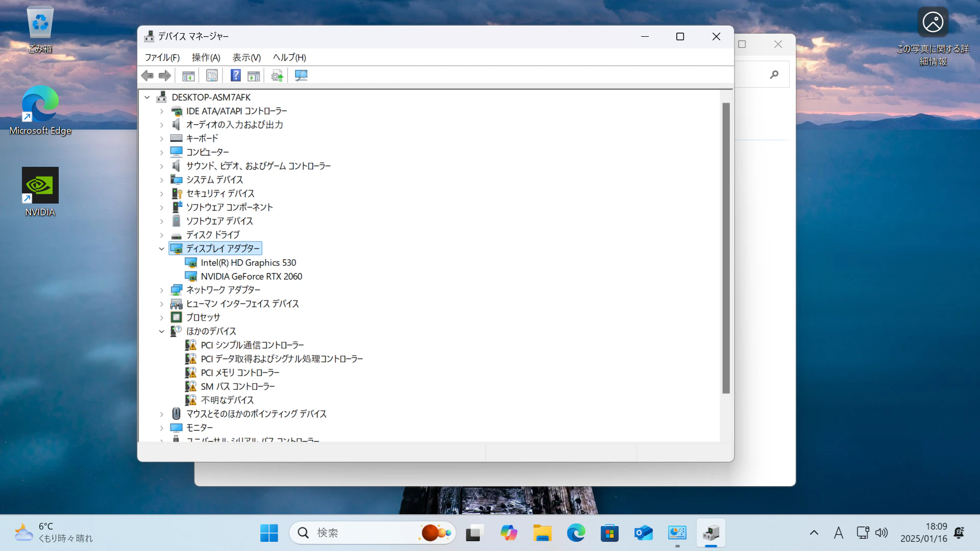Select the NVIDIA GeForce RTX 2060 icon
Image resolution: width=980 pixels, height=551 pixels.
click(191, 277)
